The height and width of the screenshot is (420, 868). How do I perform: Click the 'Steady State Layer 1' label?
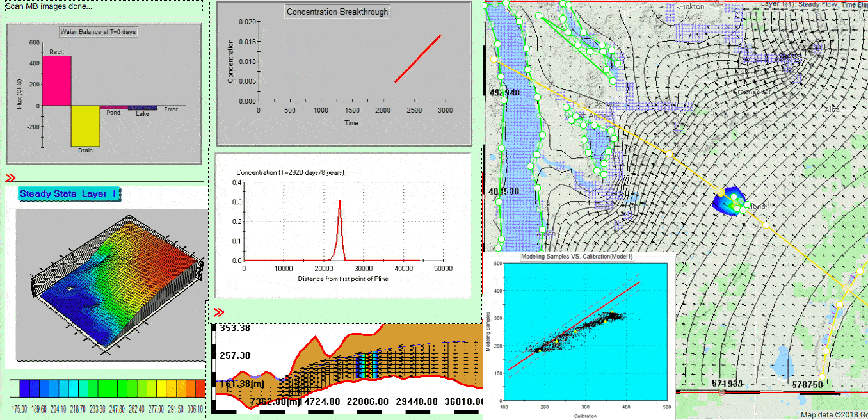pyautogui.click(x=68, y=193)
